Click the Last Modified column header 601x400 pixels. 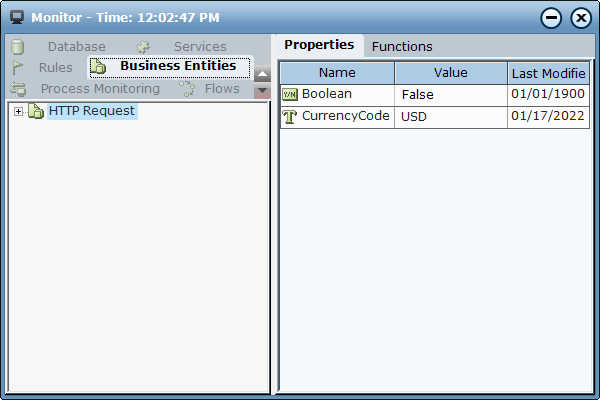coord(548,73)
